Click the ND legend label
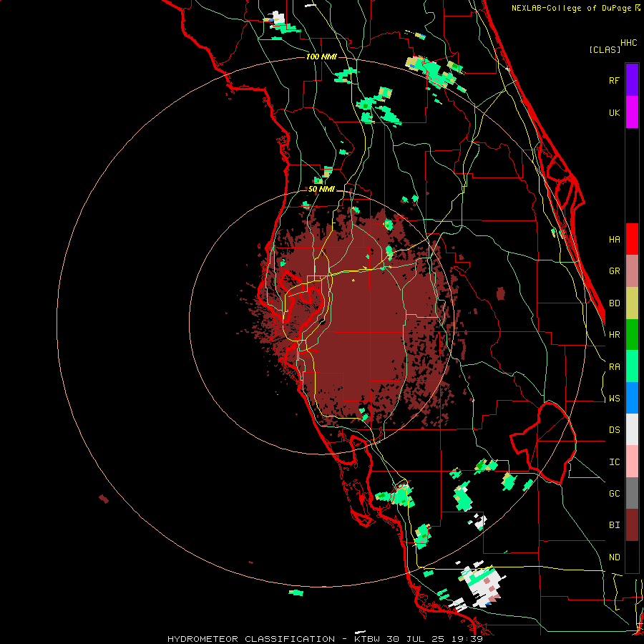Image resolution: width=644 pixels, height=644 pixels. 614,557
